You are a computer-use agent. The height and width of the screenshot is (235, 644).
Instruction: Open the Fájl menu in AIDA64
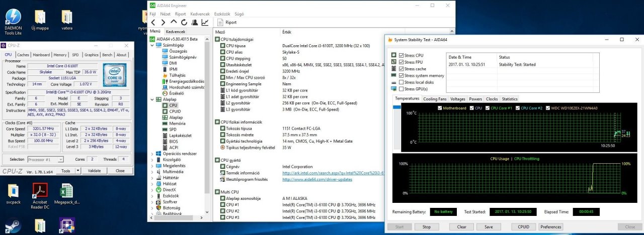[x=152, y=14]
